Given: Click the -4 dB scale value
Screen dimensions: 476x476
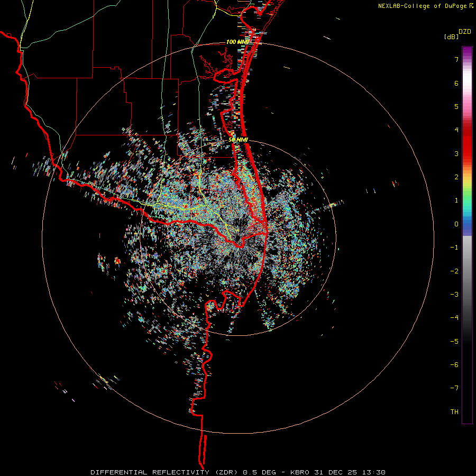Looking at the screenshot, I should click(x=454, y=318).
